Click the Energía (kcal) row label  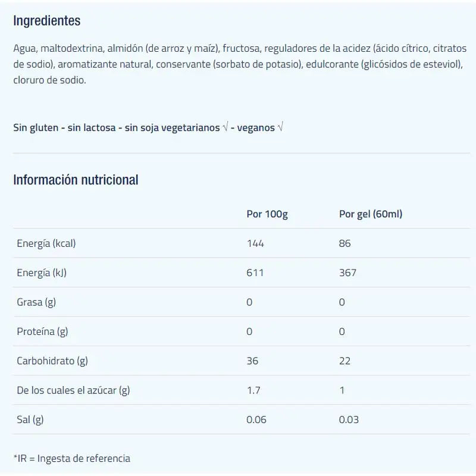tap(46, 243)
